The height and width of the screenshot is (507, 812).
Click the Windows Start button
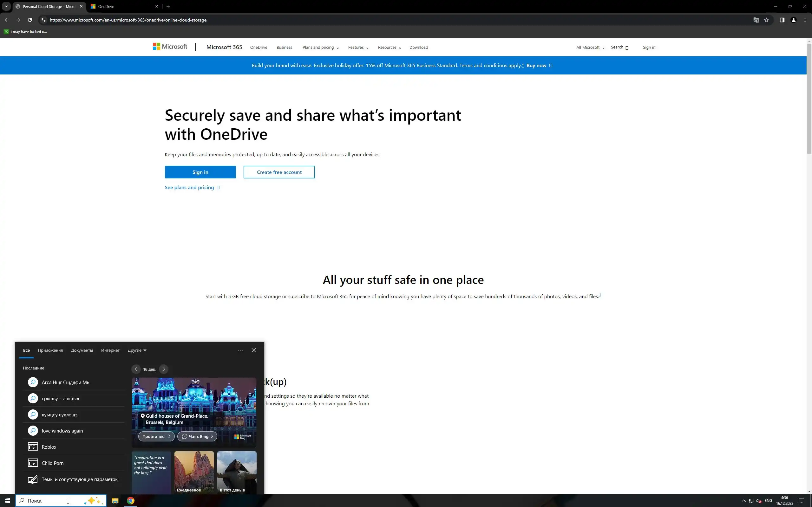(7, 501)
